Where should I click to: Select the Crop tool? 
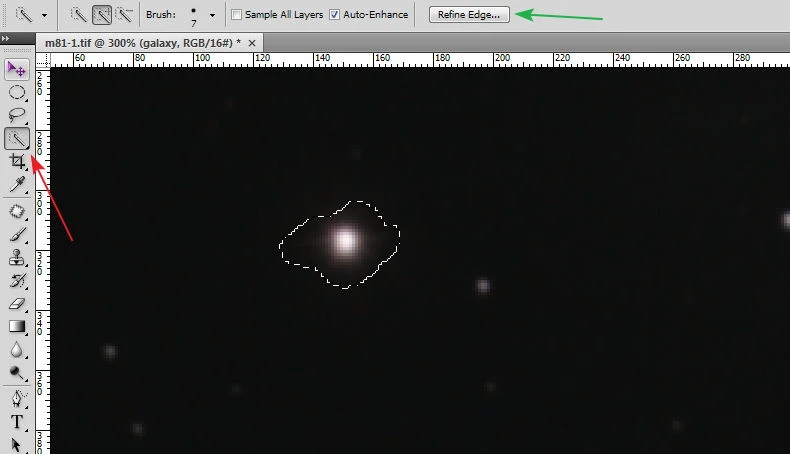pyautogui.click(x=17, y=162)
